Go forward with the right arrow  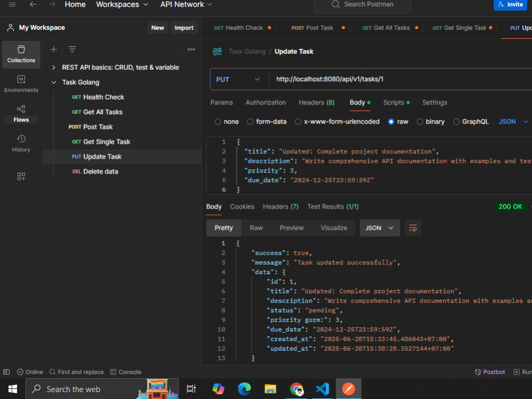[52, 4]
